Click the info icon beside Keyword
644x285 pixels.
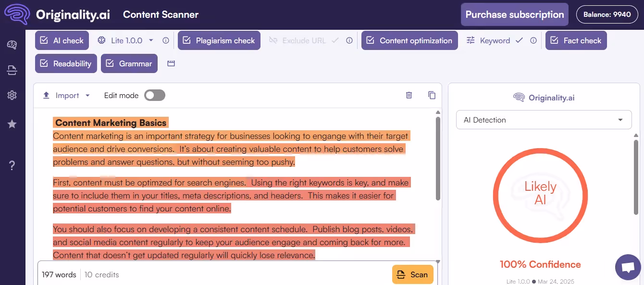point(533,41)
